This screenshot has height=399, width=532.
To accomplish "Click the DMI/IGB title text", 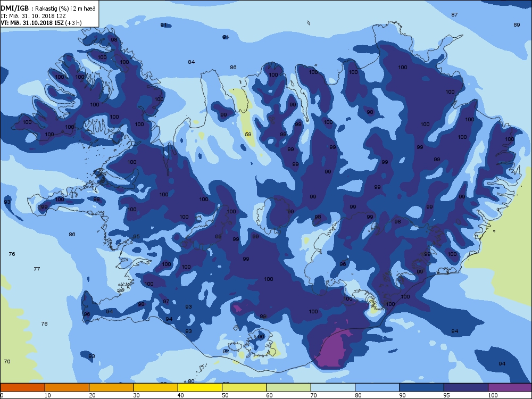I will 14,9.
